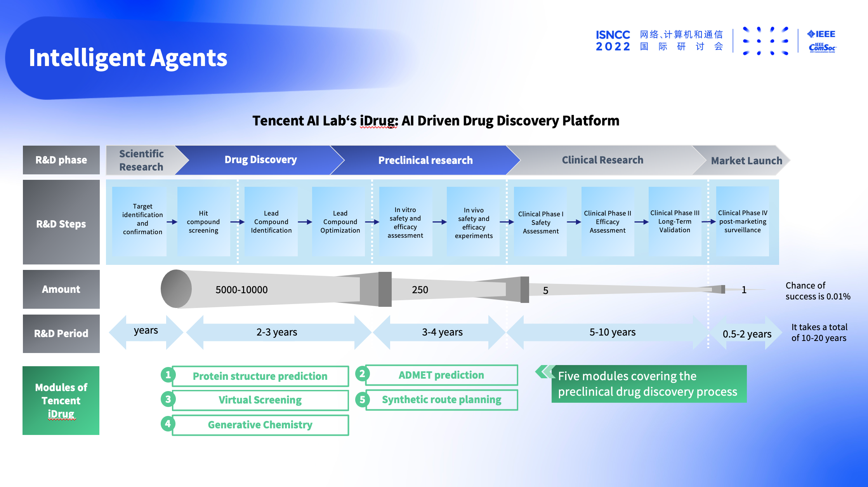
Task: Click the 250 funnel amount
Action: (x=420, y=290)
